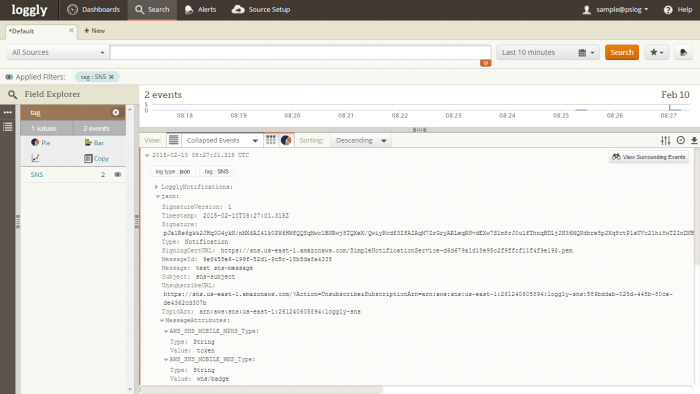Click View Surrounding Events button
This screenshot has width=700, height=394.
click(649, 157)
